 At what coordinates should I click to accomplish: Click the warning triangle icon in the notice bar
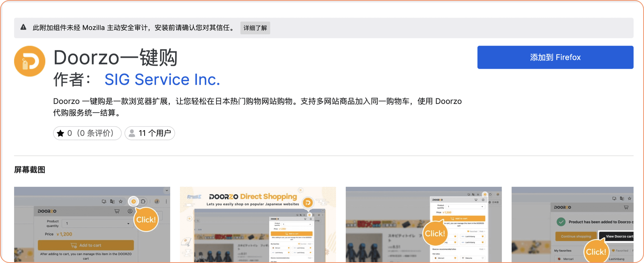(23, 27)
